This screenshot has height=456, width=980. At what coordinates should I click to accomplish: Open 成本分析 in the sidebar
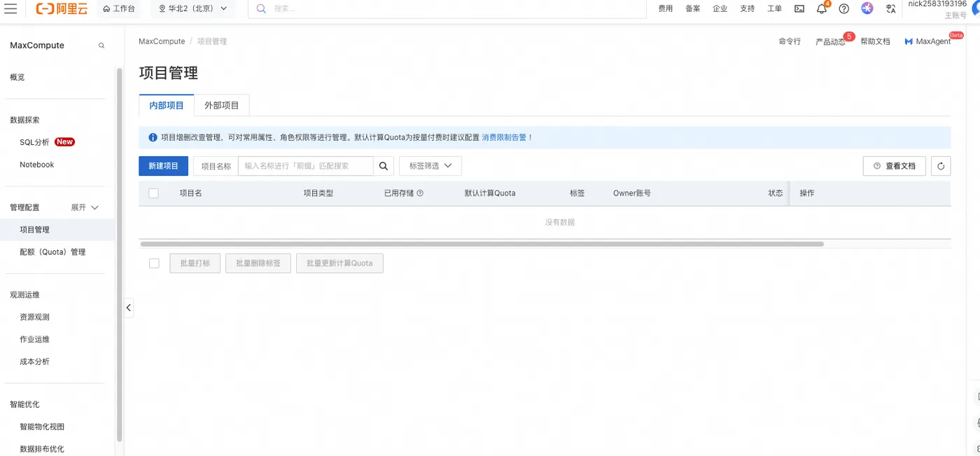click(35, 362)
